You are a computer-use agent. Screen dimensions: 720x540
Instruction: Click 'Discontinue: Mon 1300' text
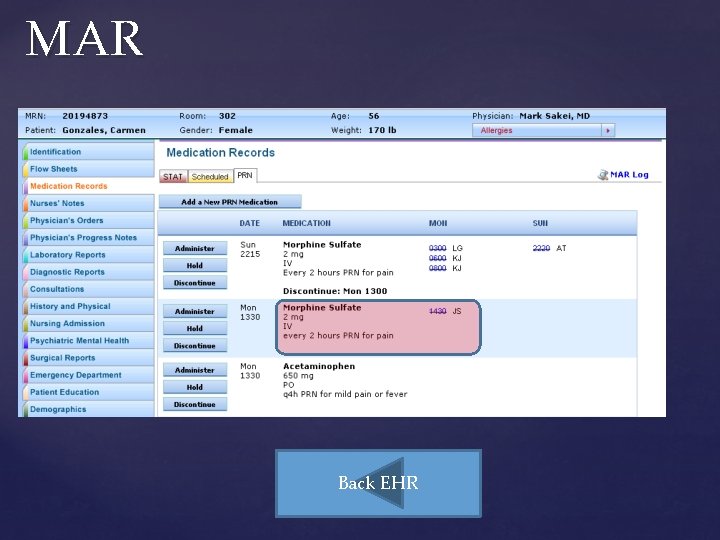click(x=335, y=291)
